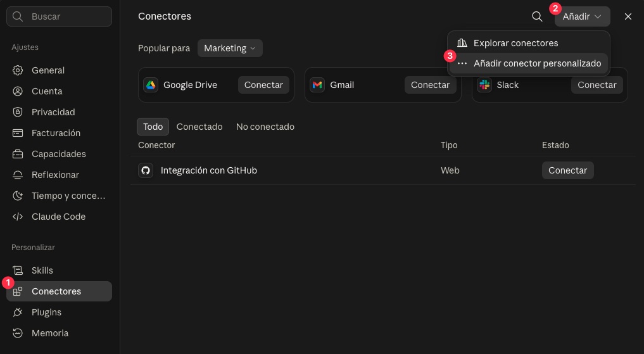The height and width of the screenshot is (354, 644).
Task: Focus the Buscar search field
Action: click(59, 16)
